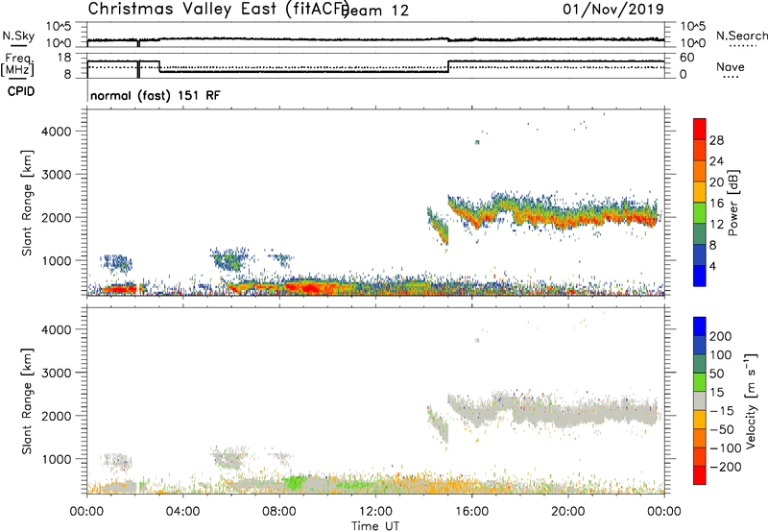768x532 pixels.
Task: Click the '1000' tick label on the velocity panel
Action: click(57, 459)
